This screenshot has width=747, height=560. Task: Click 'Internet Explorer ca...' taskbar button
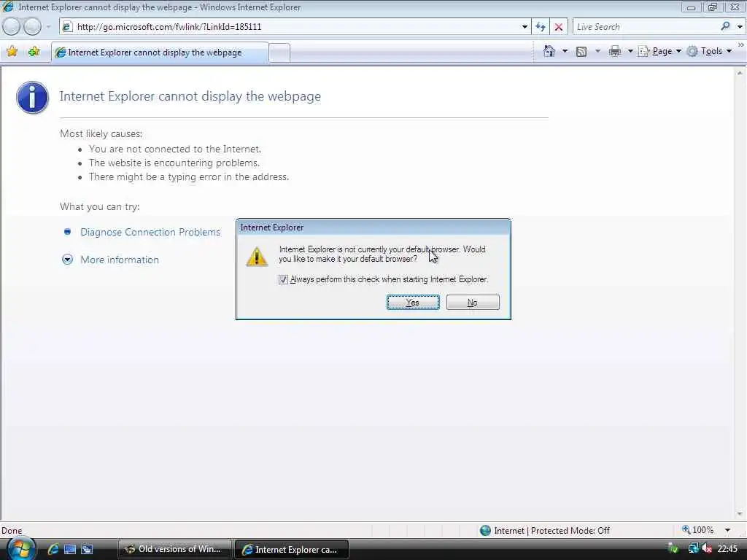[x=292, y=550]
